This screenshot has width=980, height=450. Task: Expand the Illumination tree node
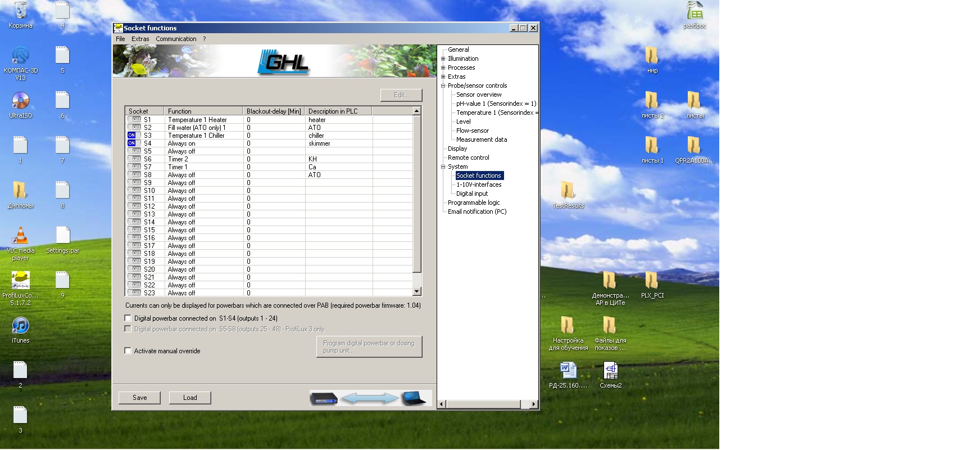click(443, 58)
